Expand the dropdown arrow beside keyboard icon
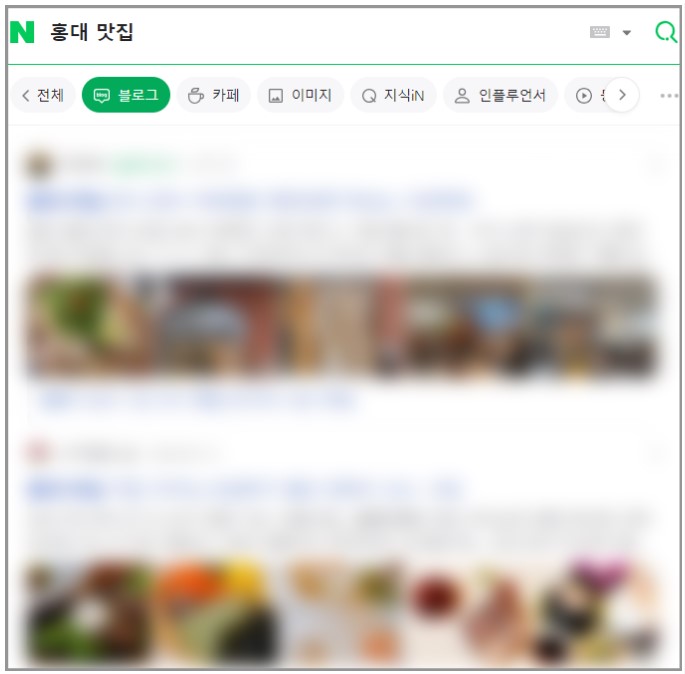 (626, 33)
